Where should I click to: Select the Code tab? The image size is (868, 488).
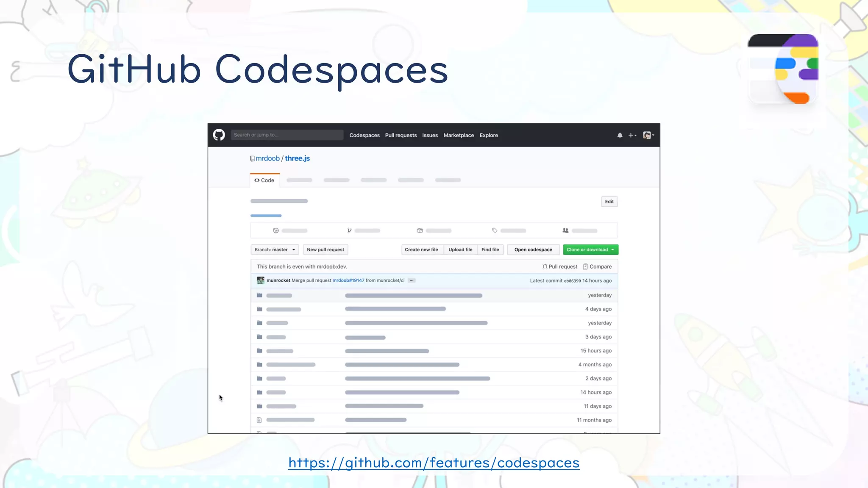coord(264,180)
